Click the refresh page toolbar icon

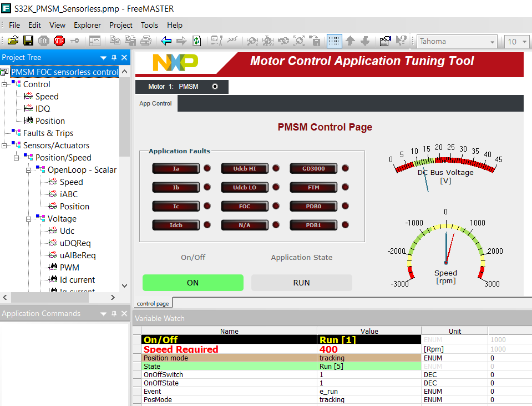197,41
